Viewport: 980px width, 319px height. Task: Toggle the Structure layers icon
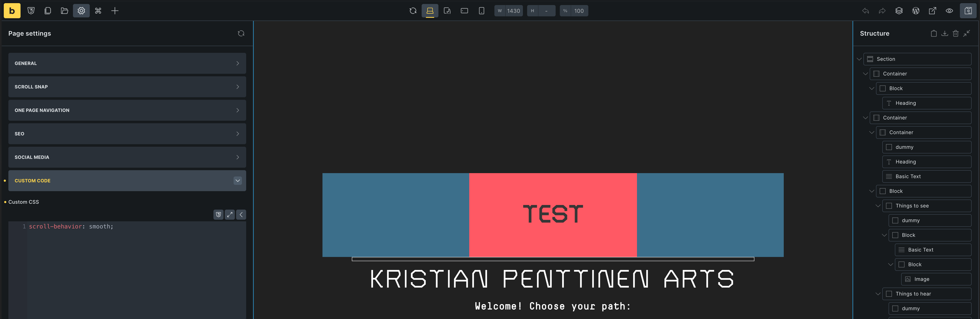[x=899, y=11]
